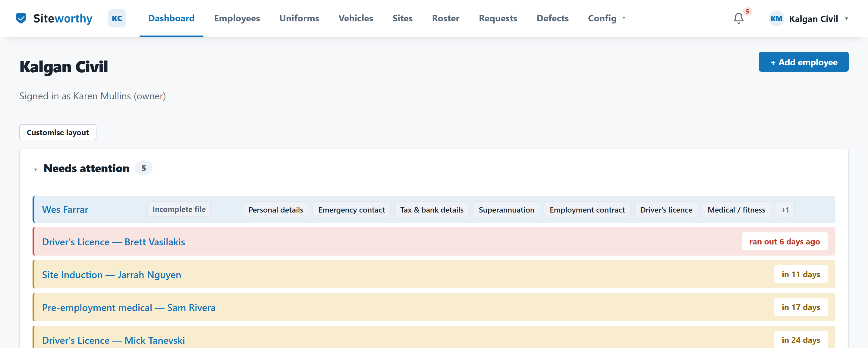
Task: Show the +1 additional missing items
Action: [x=785, y=210]
